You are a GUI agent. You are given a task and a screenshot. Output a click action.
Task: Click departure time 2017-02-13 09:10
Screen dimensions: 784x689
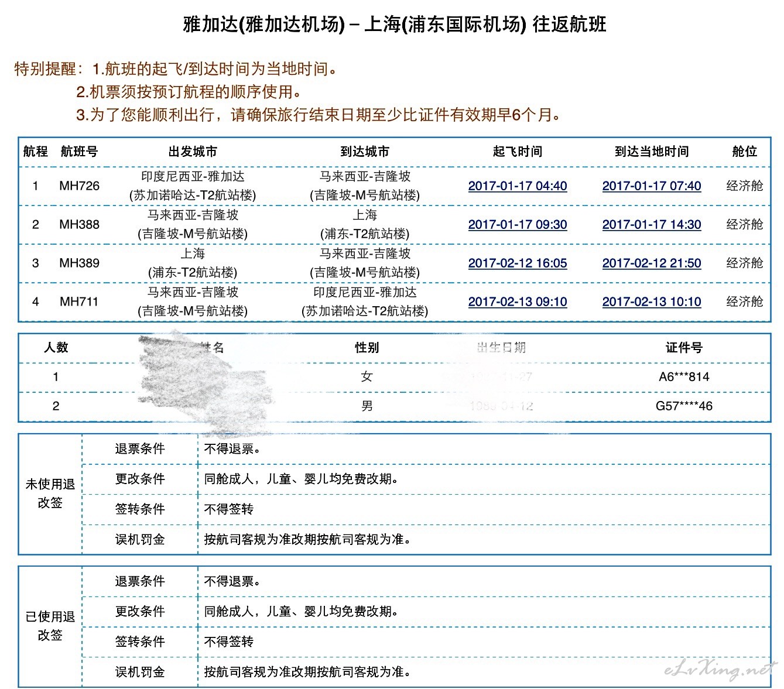518,302
